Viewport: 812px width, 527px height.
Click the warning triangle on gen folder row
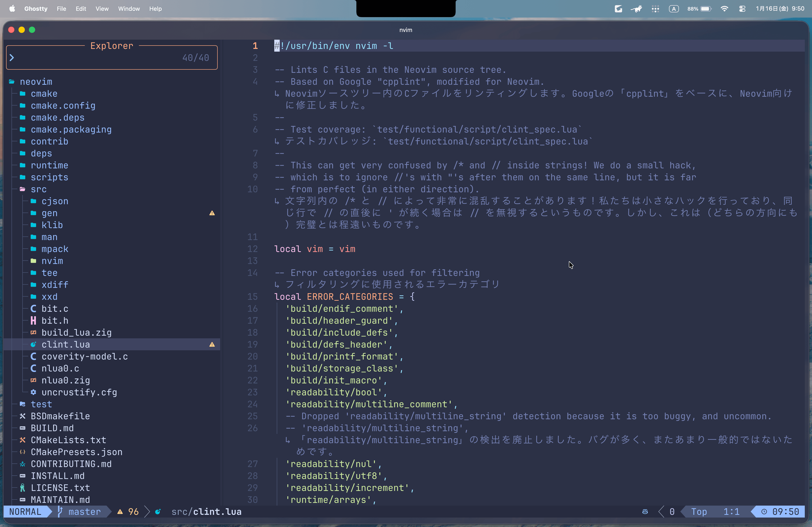pyautogui.click(x=212, y=213)
